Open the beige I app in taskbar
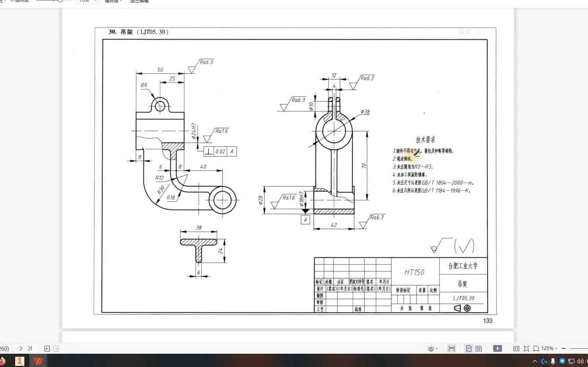The image size is (588, 367). 20,361
